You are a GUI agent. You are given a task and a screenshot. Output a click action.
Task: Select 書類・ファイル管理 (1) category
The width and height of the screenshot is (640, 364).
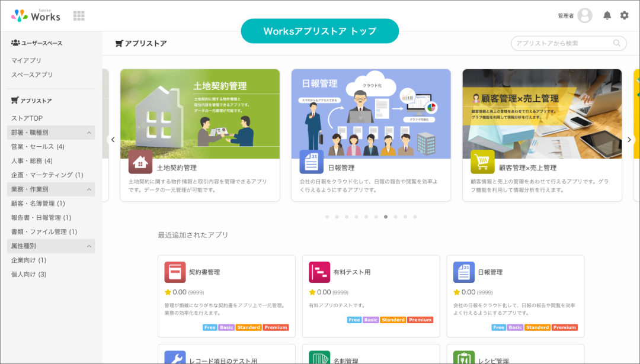tap(44, 231)
